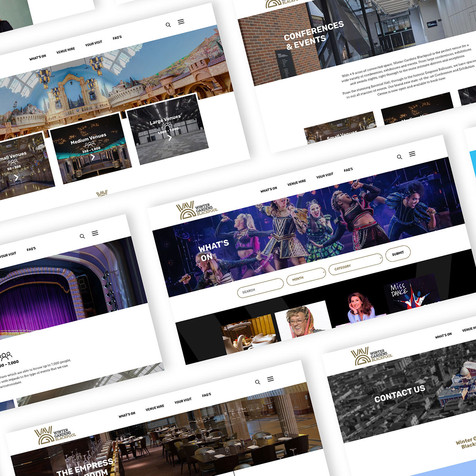Click the search icon above the purple theatre curtain

click(x=82, y=236)
